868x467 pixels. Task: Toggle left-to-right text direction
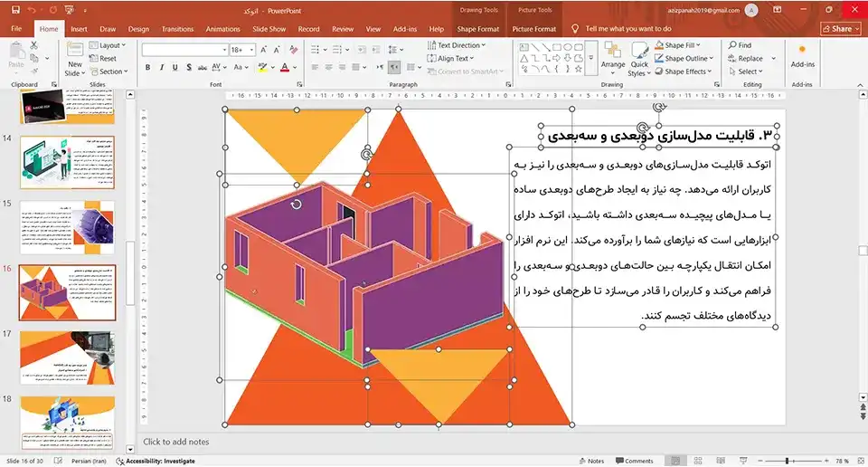[380, 67]
